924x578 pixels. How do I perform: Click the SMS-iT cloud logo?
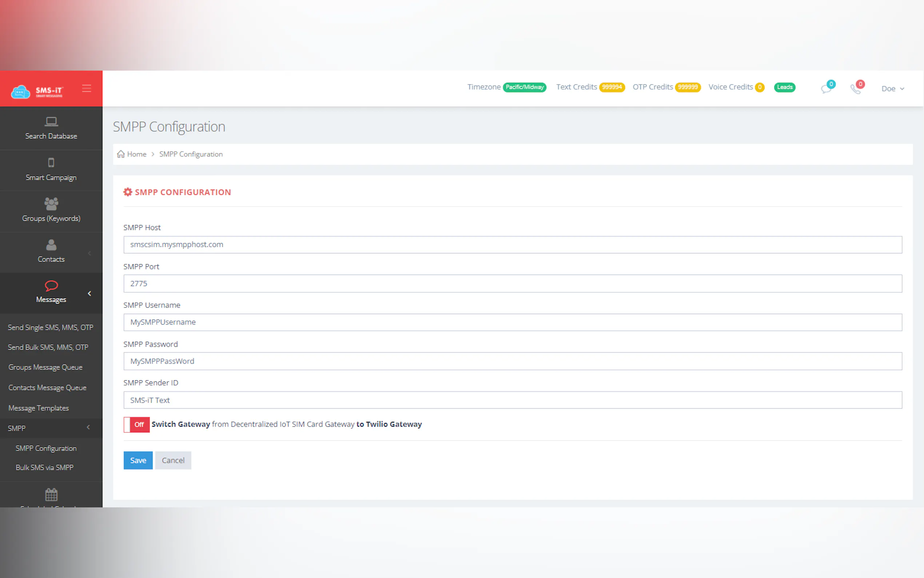click(21, 92)
